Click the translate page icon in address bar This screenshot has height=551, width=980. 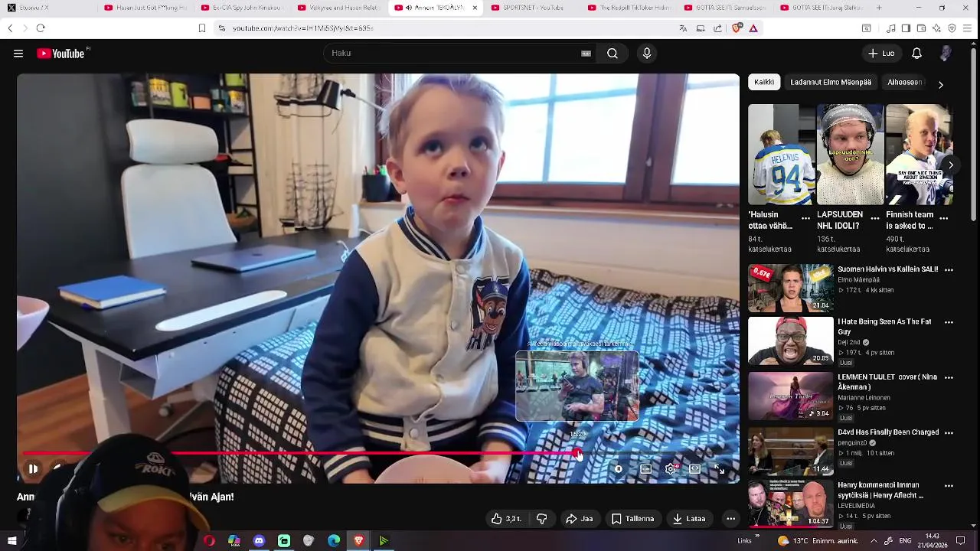(x=683, y=28)
